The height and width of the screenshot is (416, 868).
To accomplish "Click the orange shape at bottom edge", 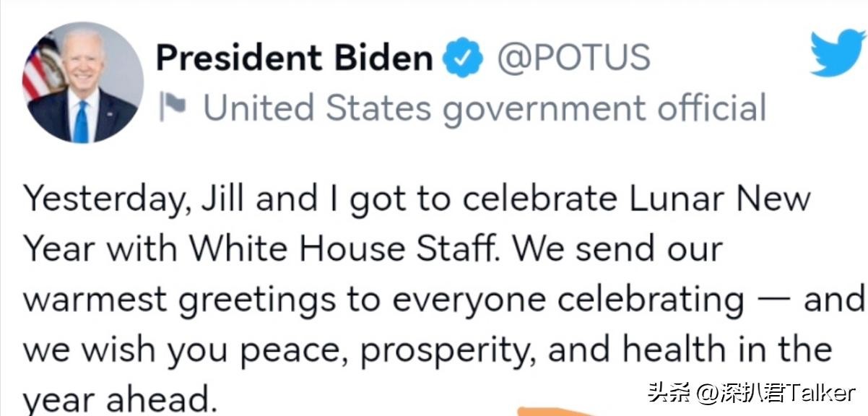I will [x=556, y=411].
